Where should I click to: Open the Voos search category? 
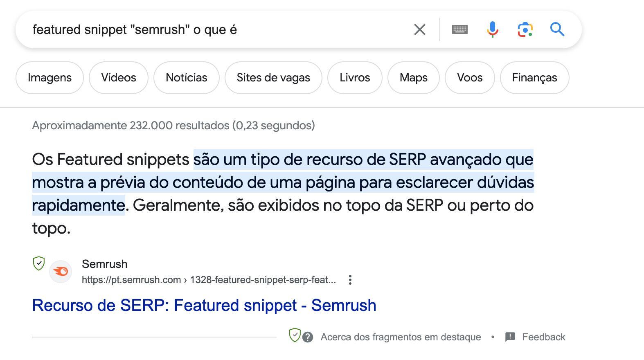(x=469, y=77)
